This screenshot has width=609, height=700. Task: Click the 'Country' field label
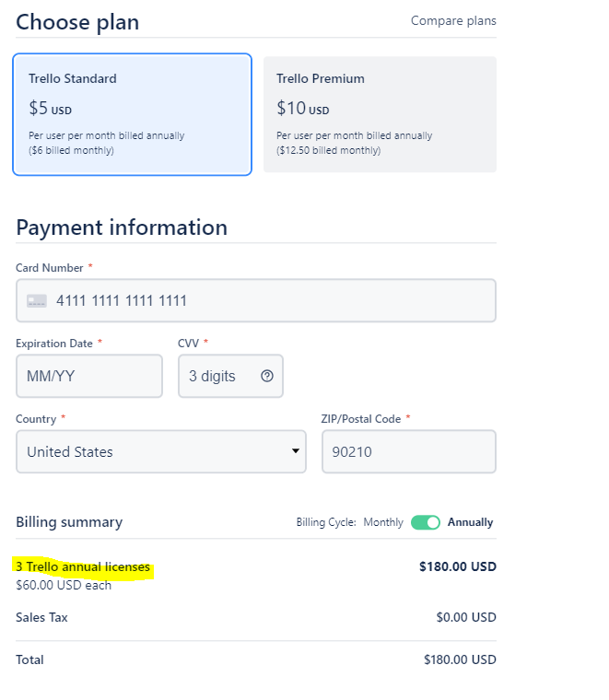tap(36, 419)
